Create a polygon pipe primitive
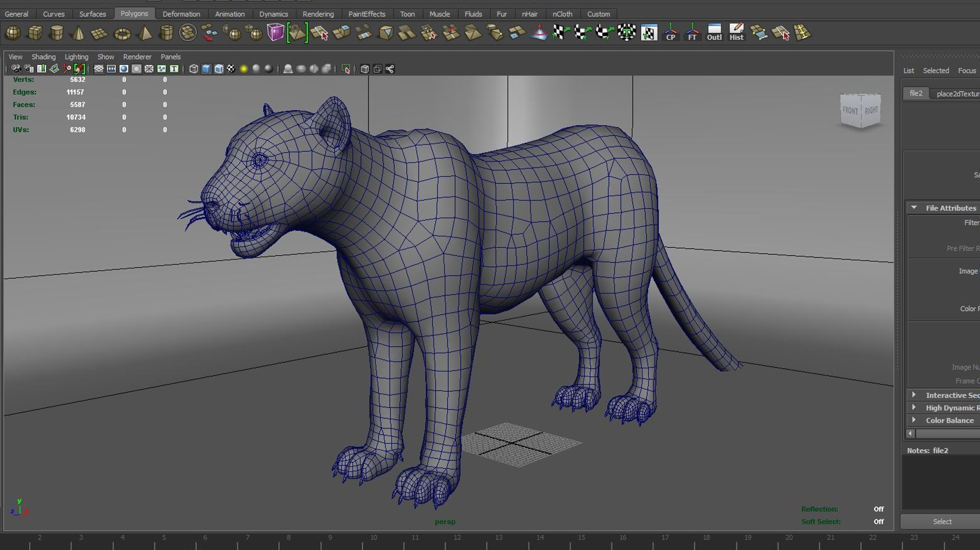The width and height of the screenshot is (980, 550). (x=166, y=33)
